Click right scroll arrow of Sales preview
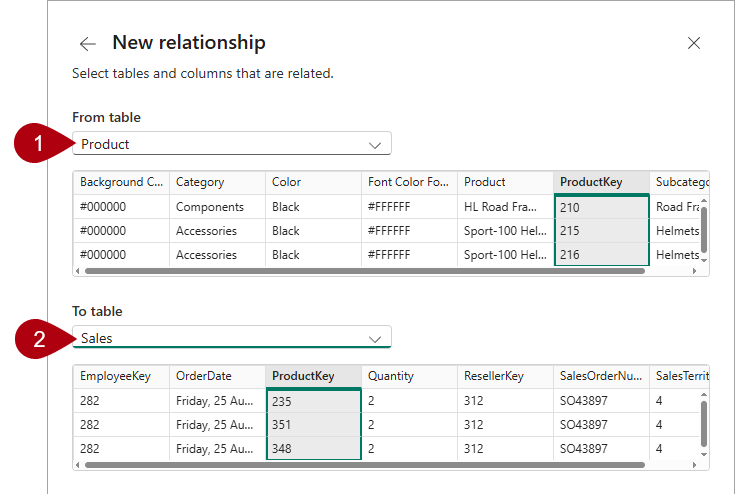The height and width of the screenshot is (494, 735). [695, 465]
